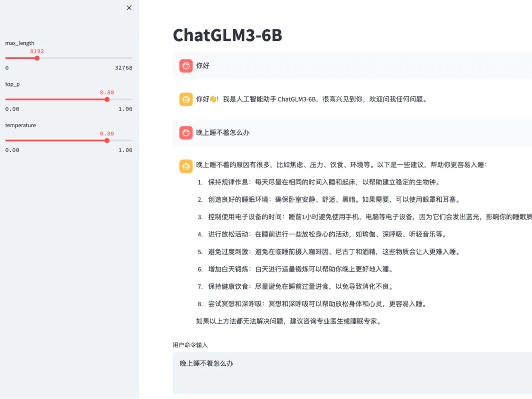Click the max_length minimum value 0
This screenshot has height=399, width=532.
pyautogui.click(x=7, y=68)
